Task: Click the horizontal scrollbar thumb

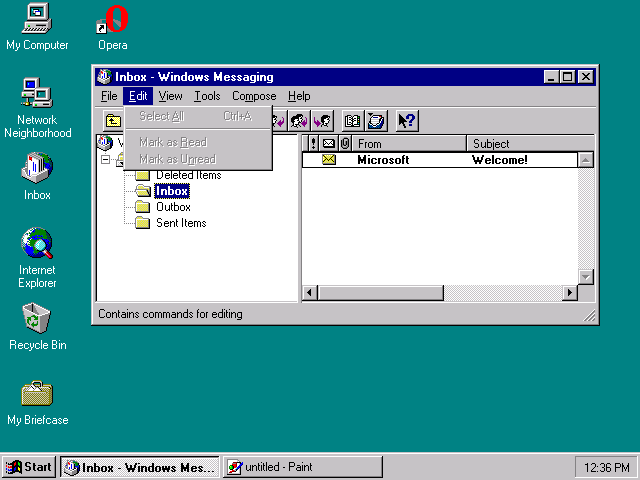Action: point(380,292)
